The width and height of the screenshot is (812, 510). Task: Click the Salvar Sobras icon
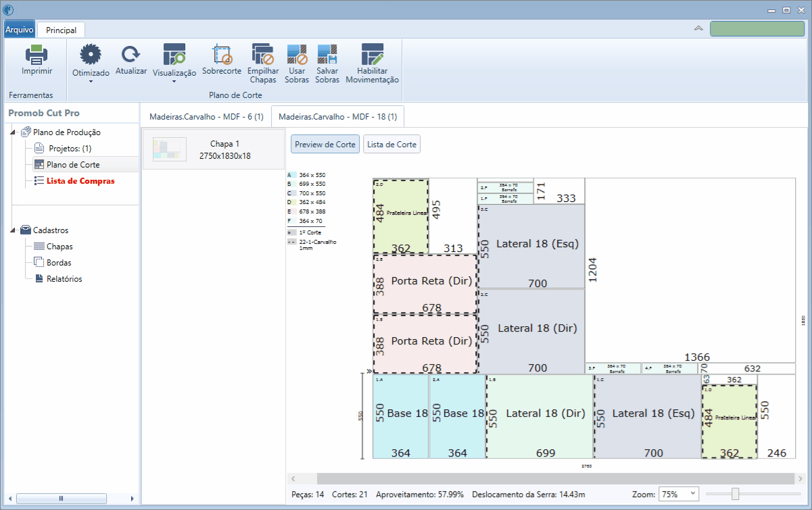[327, 54]
